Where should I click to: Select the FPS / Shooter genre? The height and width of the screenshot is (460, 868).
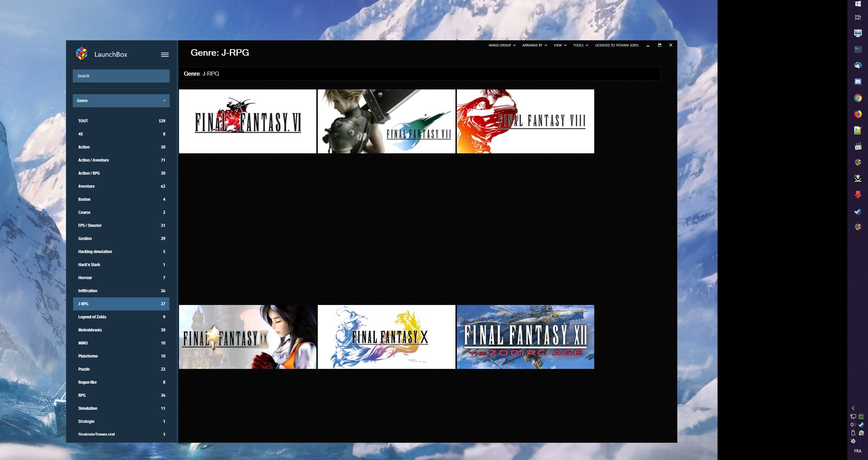click(x=121, y=226)
